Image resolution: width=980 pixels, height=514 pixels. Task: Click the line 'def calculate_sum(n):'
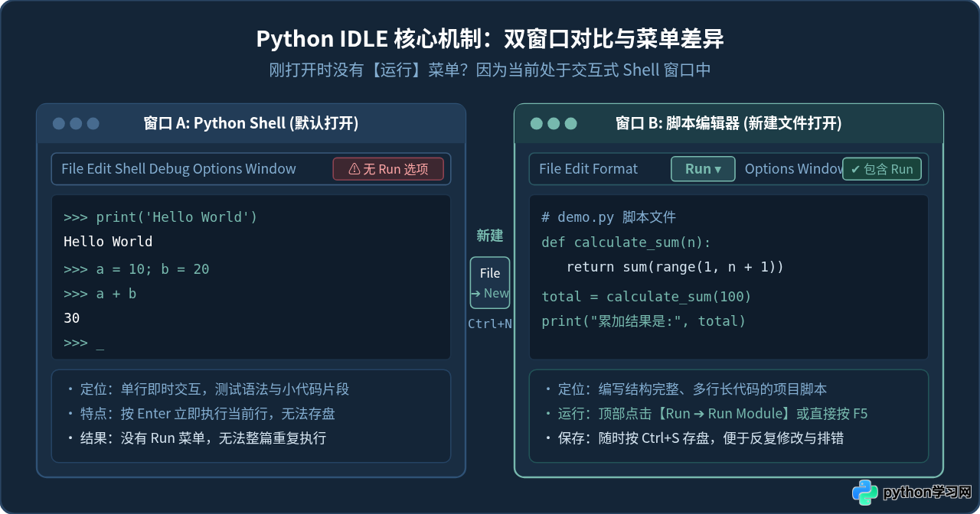click(x=626, y=242)
